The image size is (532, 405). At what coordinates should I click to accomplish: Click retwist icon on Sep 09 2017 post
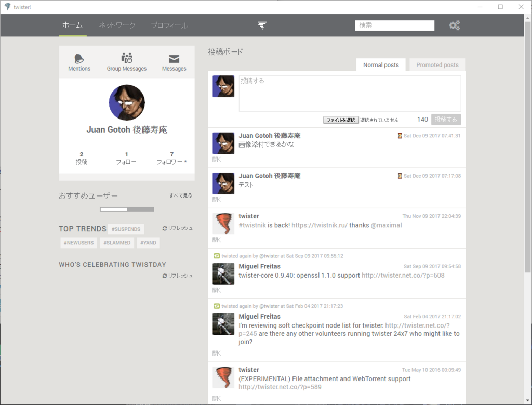(217, 256)
